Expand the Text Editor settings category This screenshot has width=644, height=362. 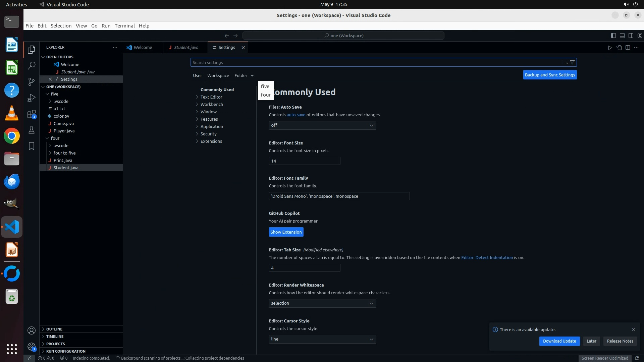point(211,97)
